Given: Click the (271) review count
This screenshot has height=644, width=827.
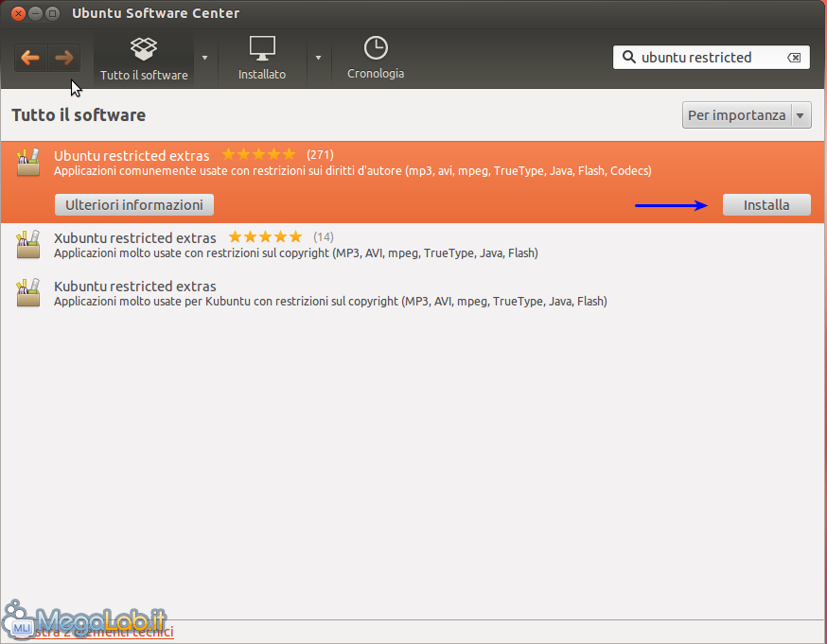Looking at the screenshot, I should tap(320, 155).
